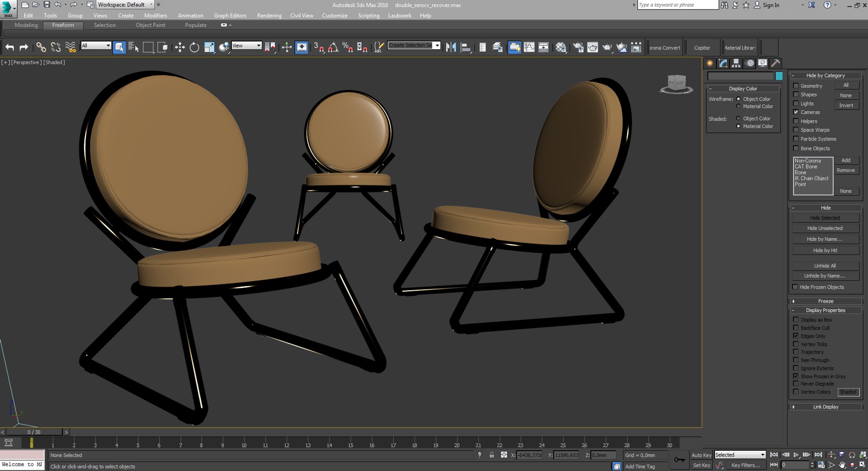The width and height of the screenshot is (868, 471).
Task: Click the Key Filters button
Action: [x=745, y=465]
